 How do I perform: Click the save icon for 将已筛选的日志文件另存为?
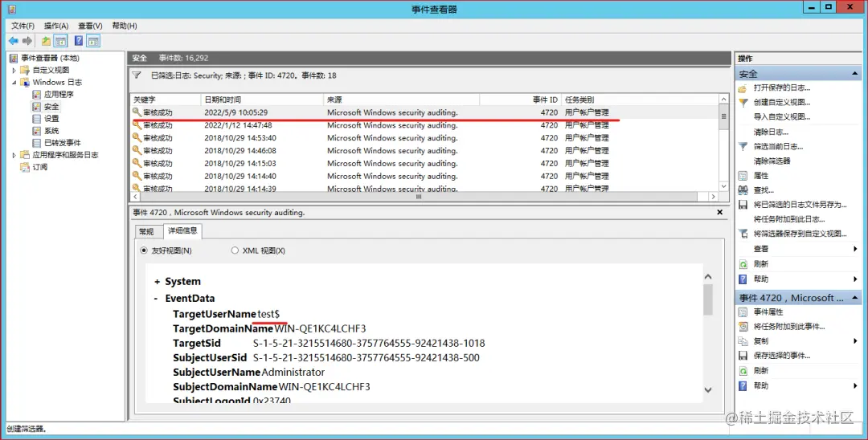point(743,205)
